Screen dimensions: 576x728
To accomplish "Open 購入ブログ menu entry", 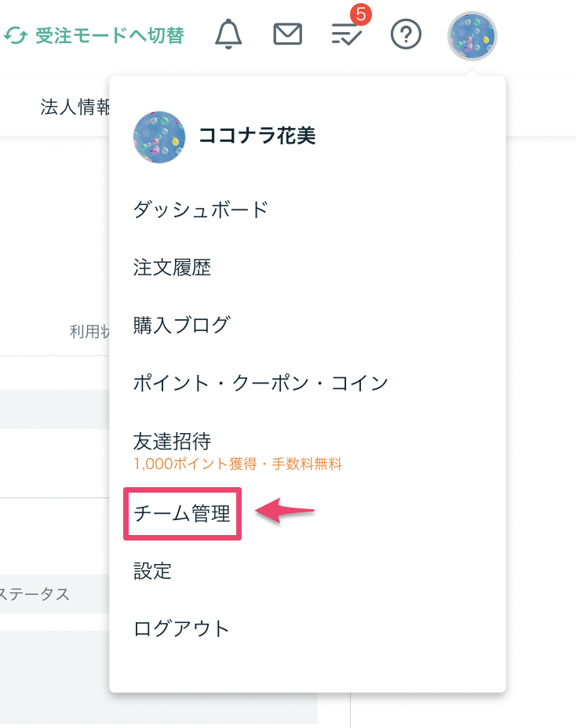I will click(181, 325).
